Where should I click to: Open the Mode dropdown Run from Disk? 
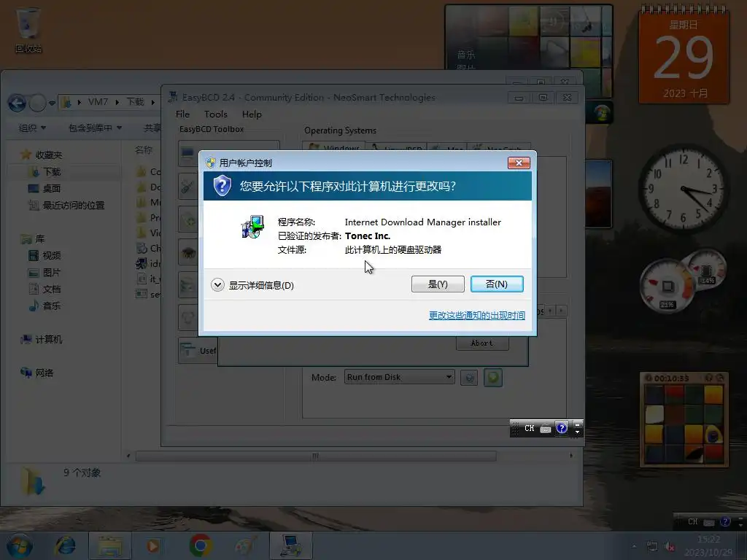399,377
